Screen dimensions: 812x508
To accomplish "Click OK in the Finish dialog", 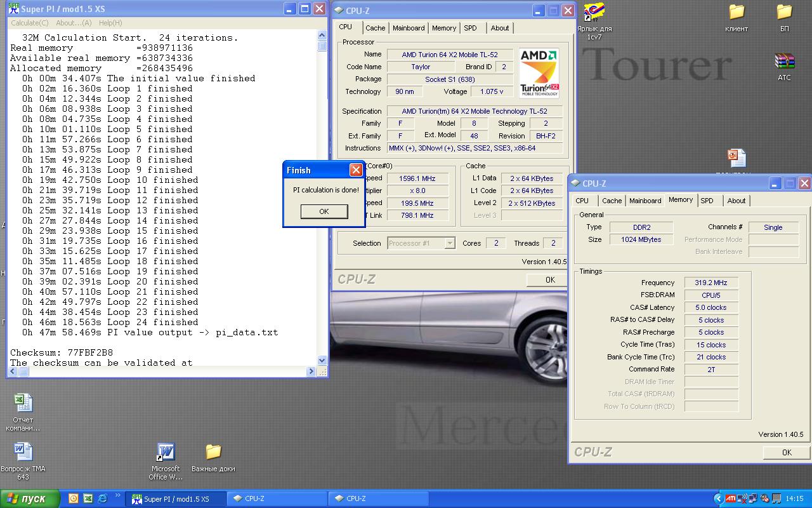I will point(324,211).
